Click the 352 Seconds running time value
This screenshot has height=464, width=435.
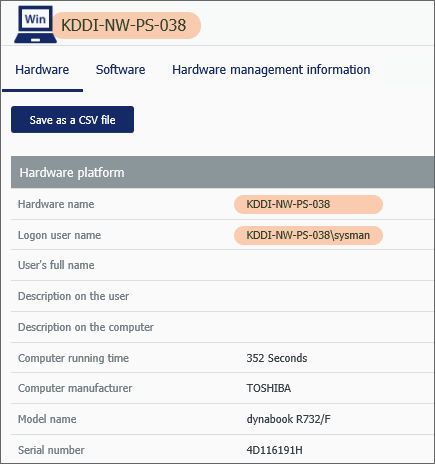[x=277, y=358]
